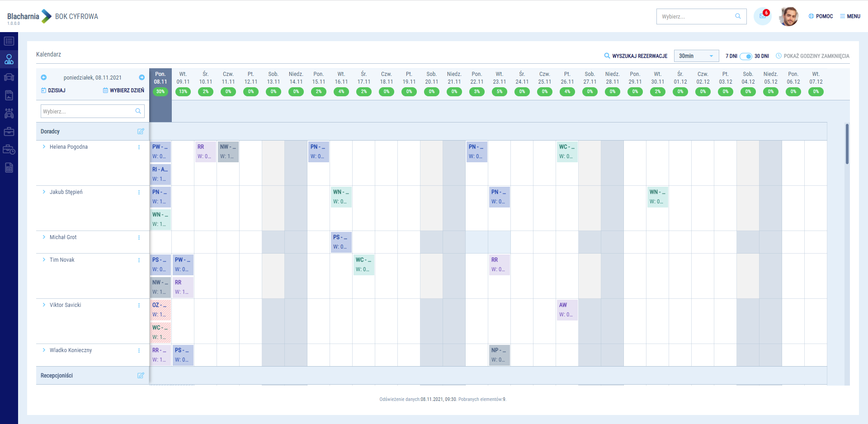Toggle the 7 DNI / 30 DNI switch
The width and height of the screenshot is (868, 424).
pyautogui.click(x=746, y=56)
